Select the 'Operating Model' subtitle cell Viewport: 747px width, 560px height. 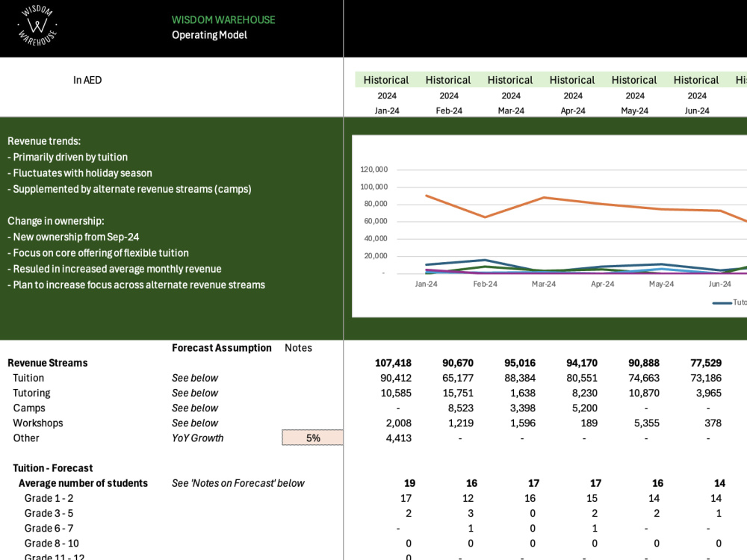209,35
